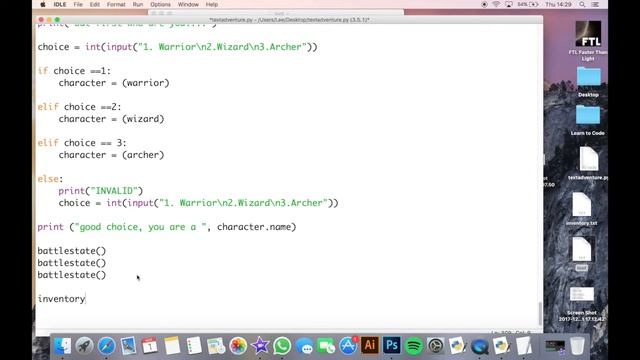Place cursor after the word inventory
Viewport: 640px width, 360px height.
pos(85,299)
